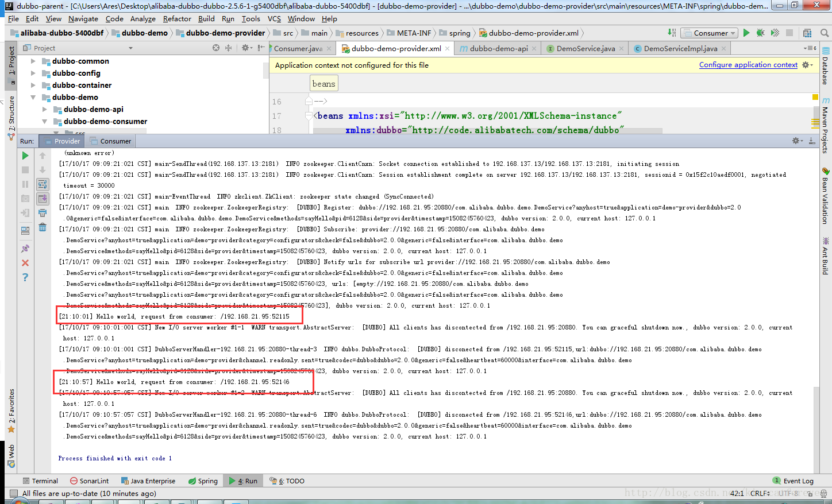Open the Terminal tool window
Viewport: 832px width, 504px height.
pos(40,481)
